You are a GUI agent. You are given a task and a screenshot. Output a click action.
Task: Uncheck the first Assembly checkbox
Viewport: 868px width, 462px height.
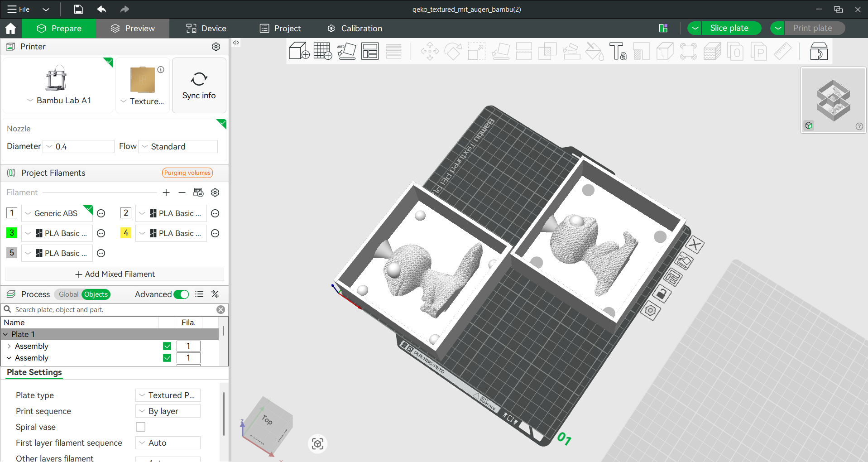point(167,346)
